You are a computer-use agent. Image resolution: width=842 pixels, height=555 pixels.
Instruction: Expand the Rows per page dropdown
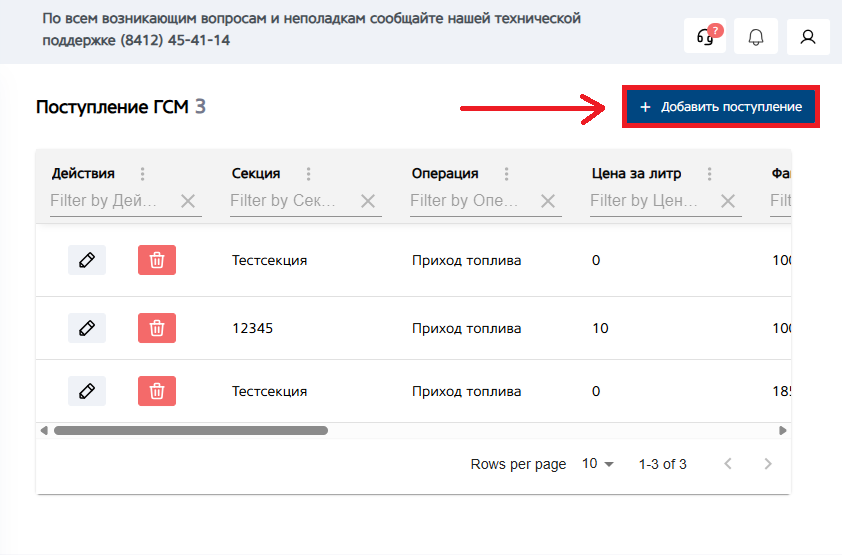click(598, 464)
